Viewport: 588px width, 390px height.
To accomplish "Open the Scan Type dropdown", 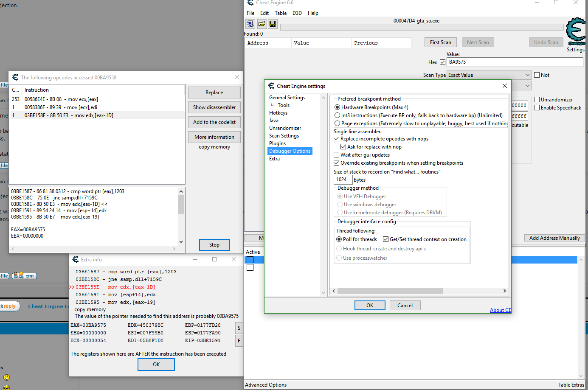I will point(489,75).
